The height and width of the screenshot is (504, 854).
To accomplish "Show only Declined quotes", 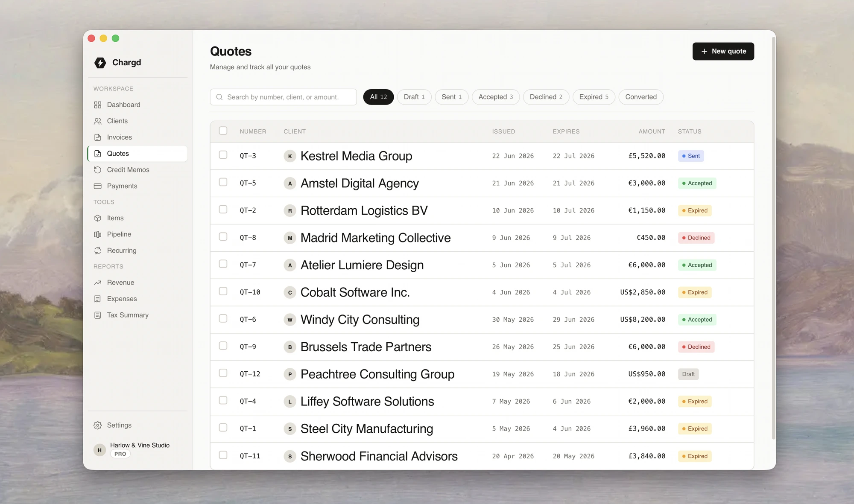I will pyautogui.click(x=546, y=97).
